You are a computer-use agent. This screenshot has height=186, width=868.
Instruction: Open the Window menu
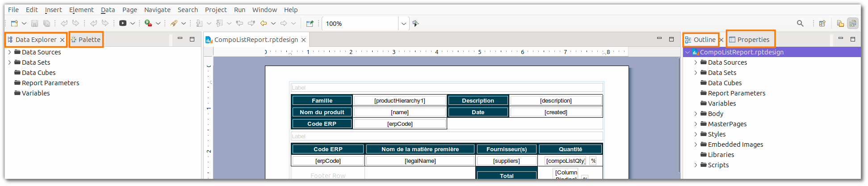click(x=264, y=10)
